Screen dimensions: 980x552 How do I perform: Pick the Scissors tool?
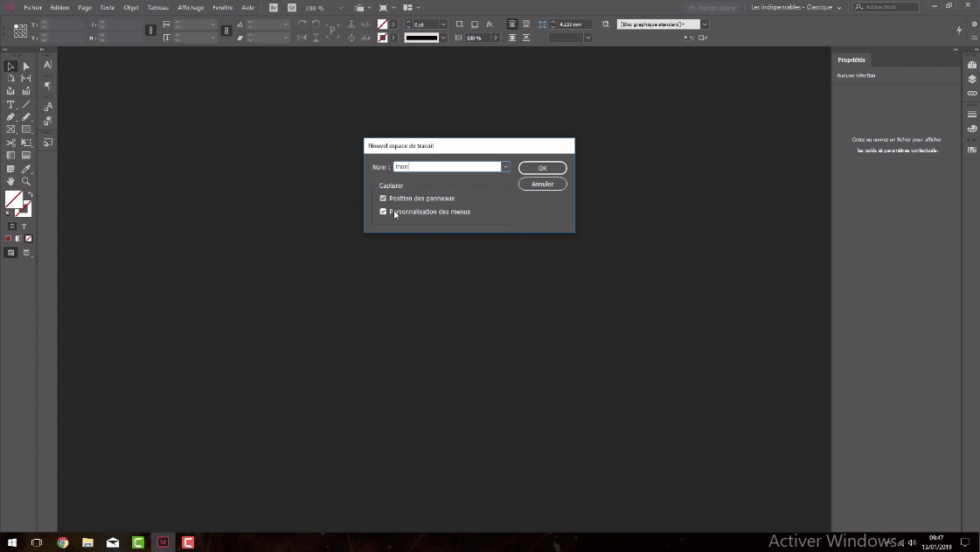10,143
